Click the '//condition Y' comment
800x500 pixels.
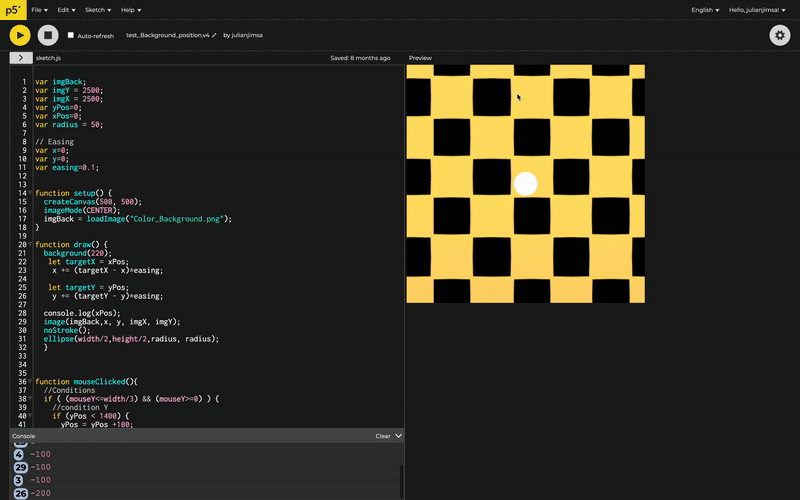[x=80, y=407]
